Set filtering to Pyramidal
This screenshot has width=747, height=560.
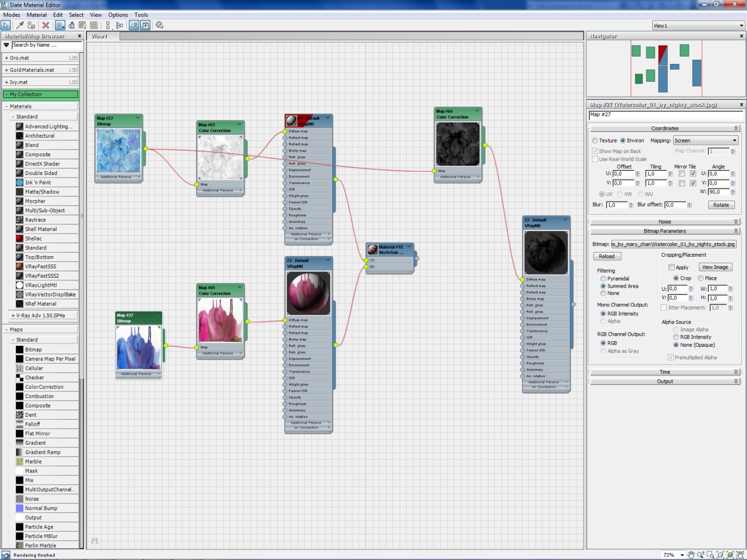(603, 279)
